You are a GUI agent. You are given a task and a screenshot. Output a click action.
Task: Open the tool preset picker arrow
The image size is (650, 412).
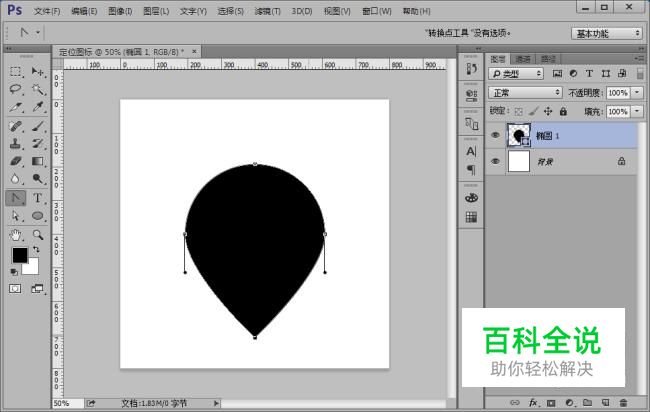[38, 32]
